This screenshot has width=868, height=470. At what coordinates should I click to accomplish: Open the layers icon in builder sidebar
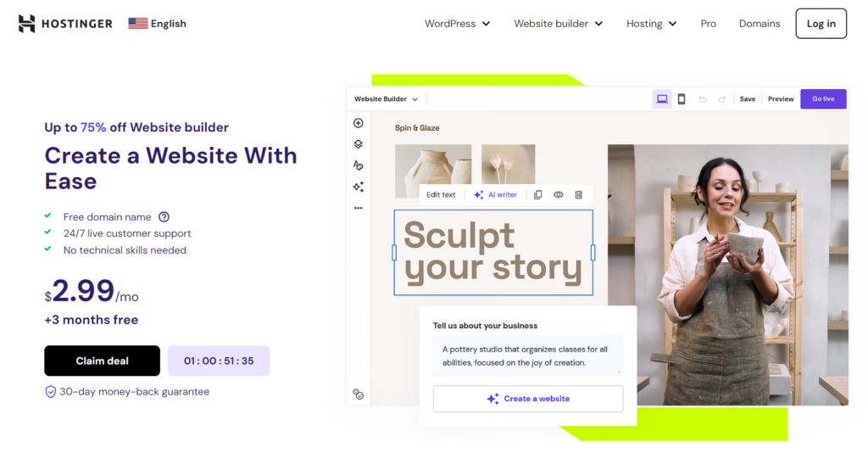(x=359, y=144)
